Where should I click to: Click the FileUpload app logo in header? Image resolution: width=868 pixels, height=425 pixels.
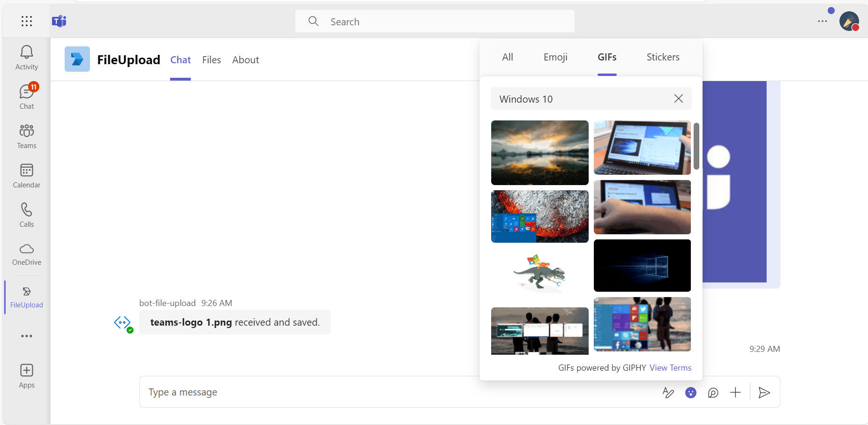[77, 59]
